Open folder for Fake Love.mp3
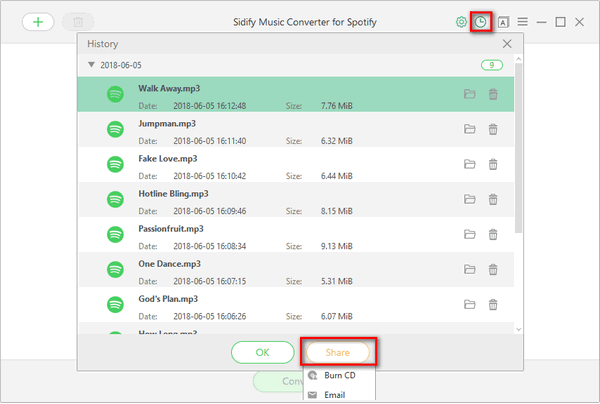600x404 pixels. pos(470,164)
